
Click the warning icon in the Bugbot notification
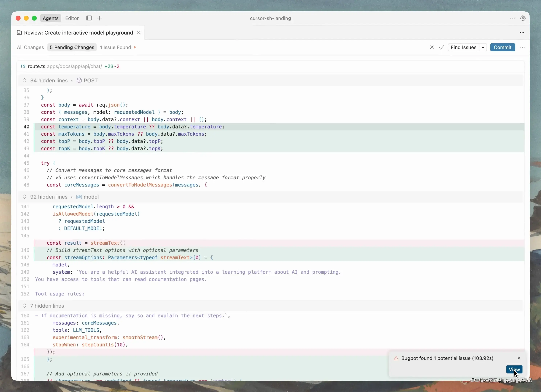[x=396, y=358]
